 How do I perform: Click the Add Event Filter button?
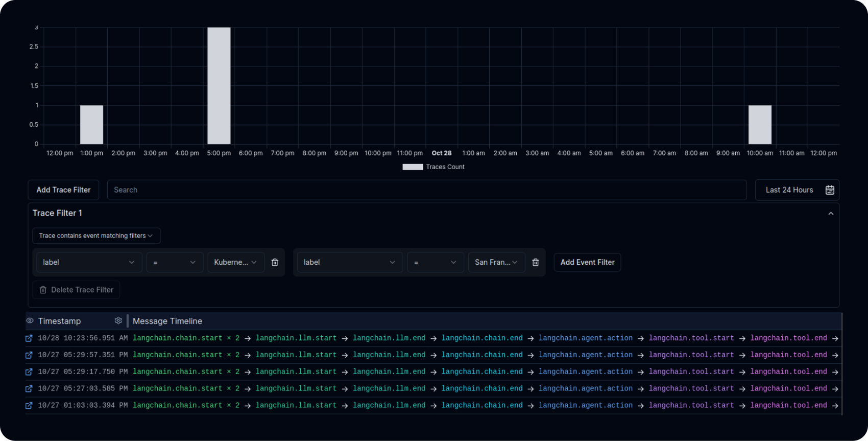[587, 262]
